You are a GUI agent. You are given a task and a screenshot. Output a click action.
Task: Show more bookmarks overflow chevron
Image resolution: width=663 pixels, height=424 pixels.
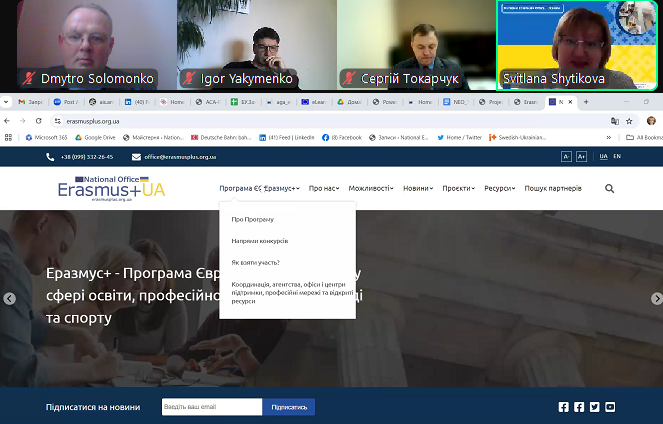(609, 137)
